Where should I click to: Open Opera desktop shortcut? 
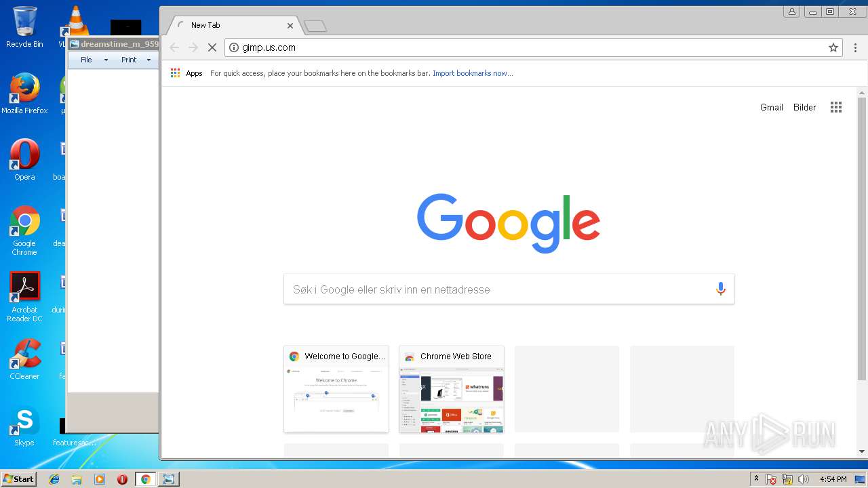[x=24, y=160]
